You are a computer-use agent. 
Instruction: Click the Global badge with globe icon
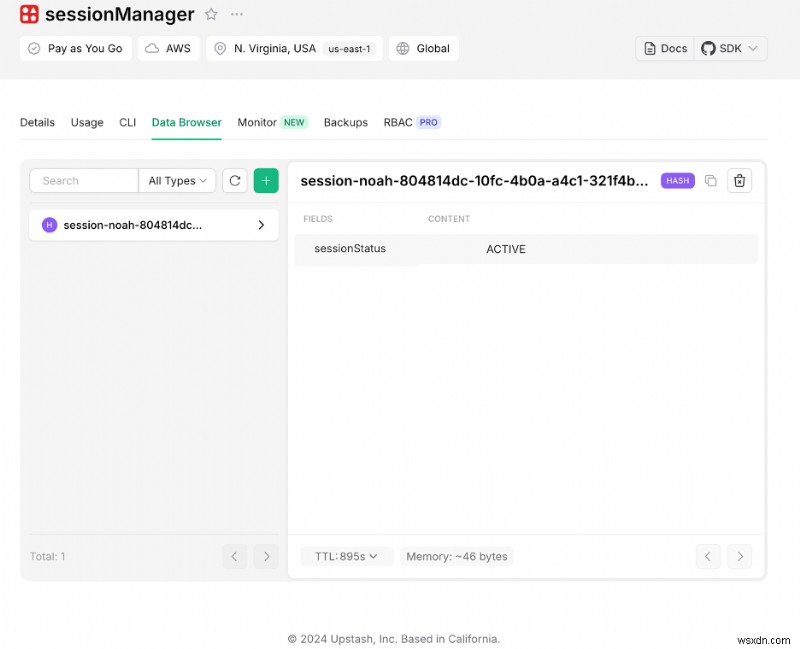[x=423, y=48]
